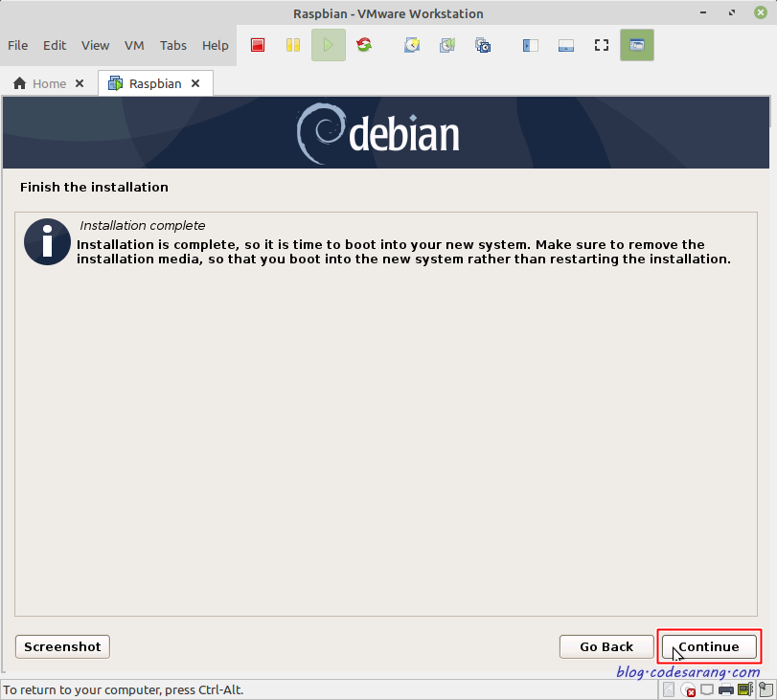
Task: Click the 'Installation complete' italic heading
Action: point(142,225)
